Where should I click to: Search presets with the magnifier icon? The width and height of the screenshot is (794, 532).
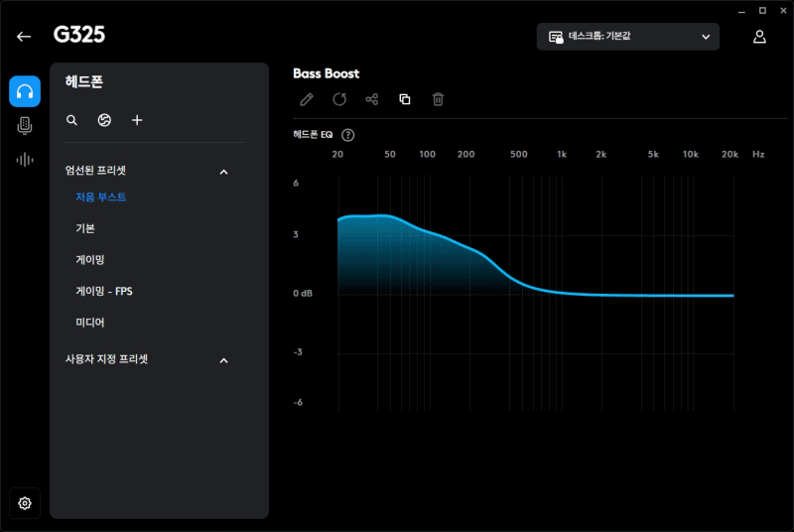71,120
